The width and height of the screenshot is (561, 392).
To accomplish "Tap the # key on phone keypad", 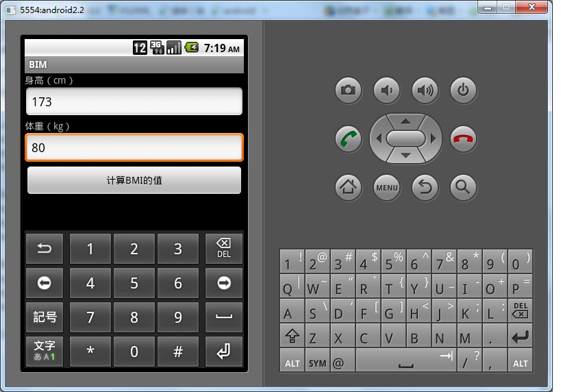I will pyautogui.click(x=178, y=352).
